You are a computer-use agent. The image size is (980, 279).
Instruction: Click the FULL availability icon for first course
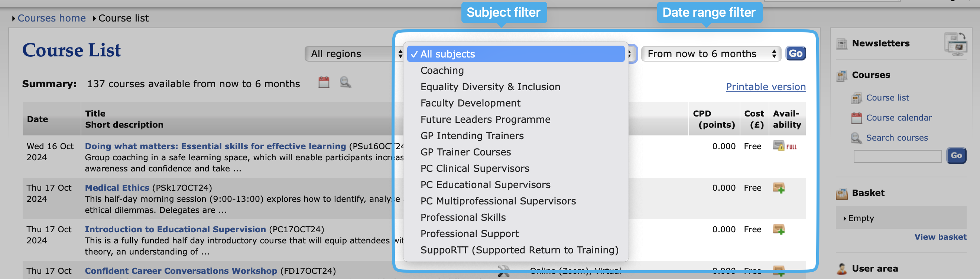pos(785,146)
